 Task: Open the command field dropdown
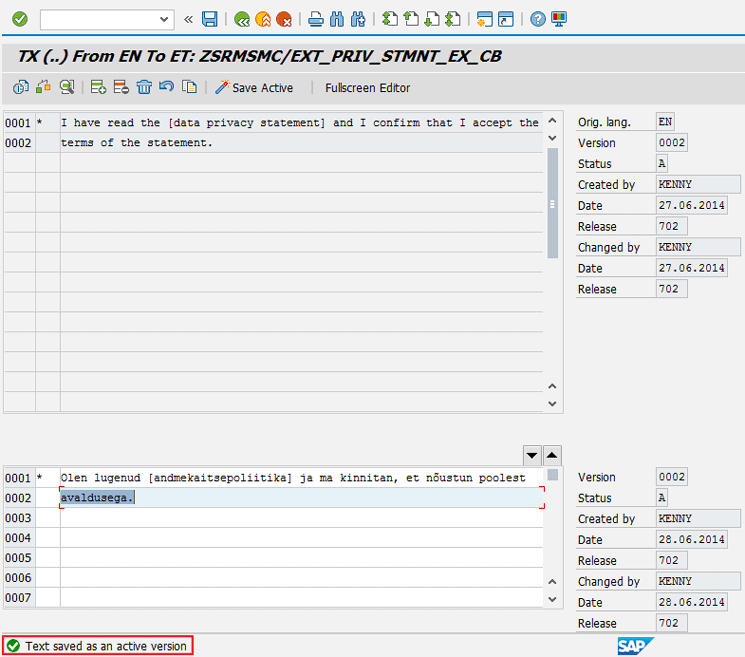coord(165,19)
